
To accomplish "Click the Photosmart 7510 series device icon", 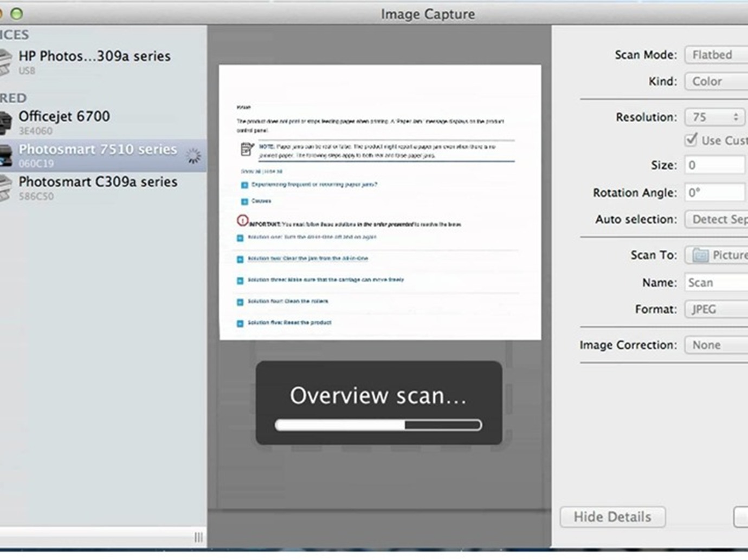I will tap(5, 155).
